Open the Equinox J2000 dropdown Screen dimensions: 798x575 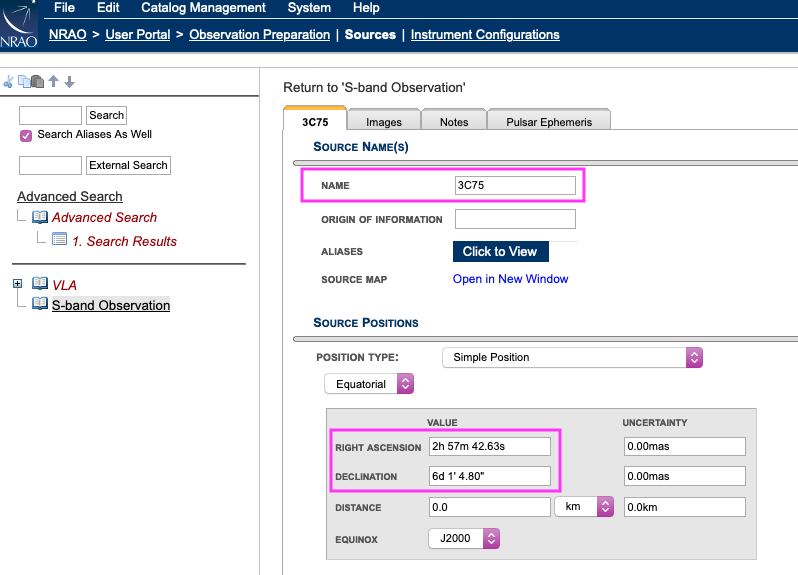pos(463,538)
